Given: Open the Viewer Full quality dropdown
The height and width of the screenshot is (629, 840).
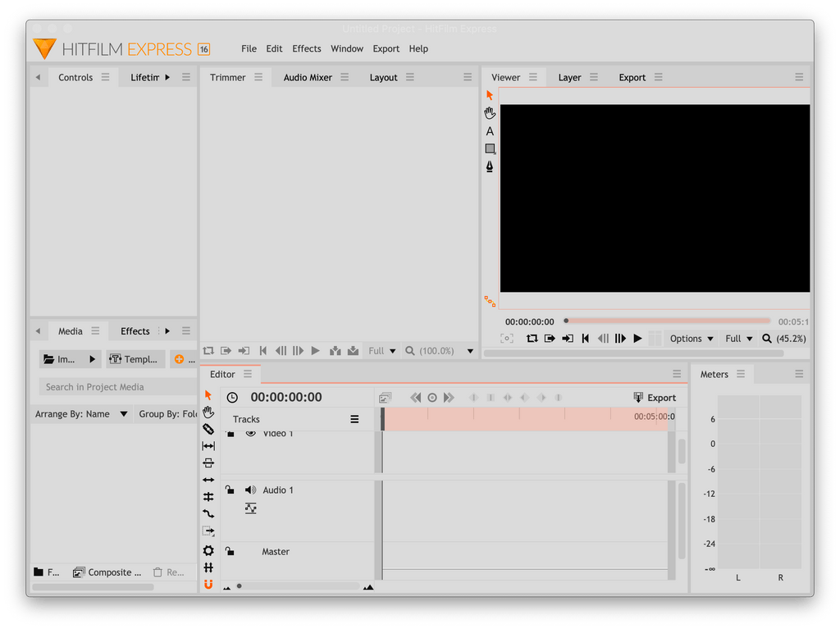Looking at the screenshot, I should 739,339.
